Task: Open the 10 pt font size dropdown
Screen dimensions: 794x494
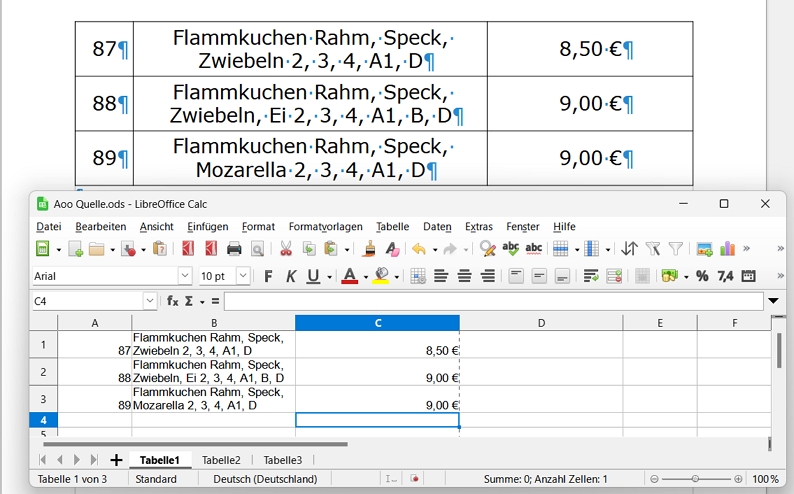Action: (243, 276)
